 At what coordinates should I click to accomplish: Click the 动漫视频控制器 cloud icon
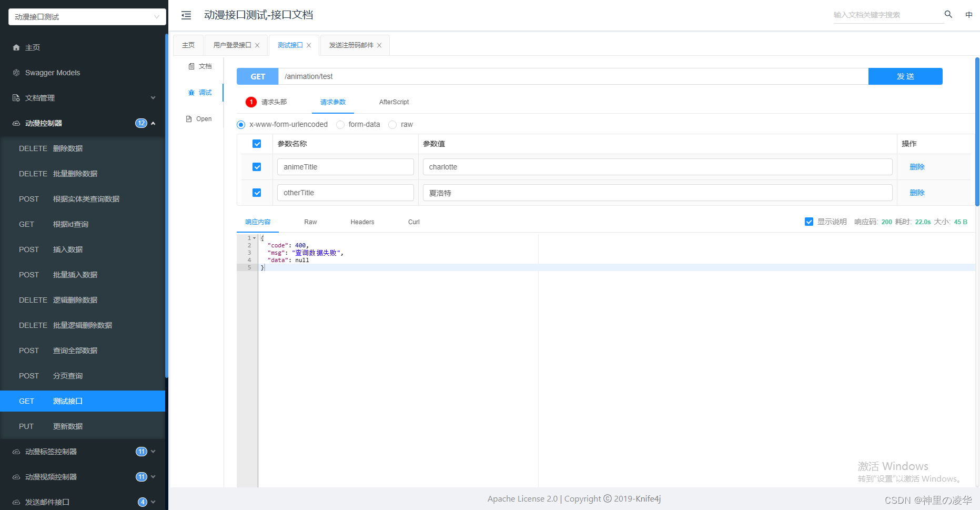tap(16, 477)
